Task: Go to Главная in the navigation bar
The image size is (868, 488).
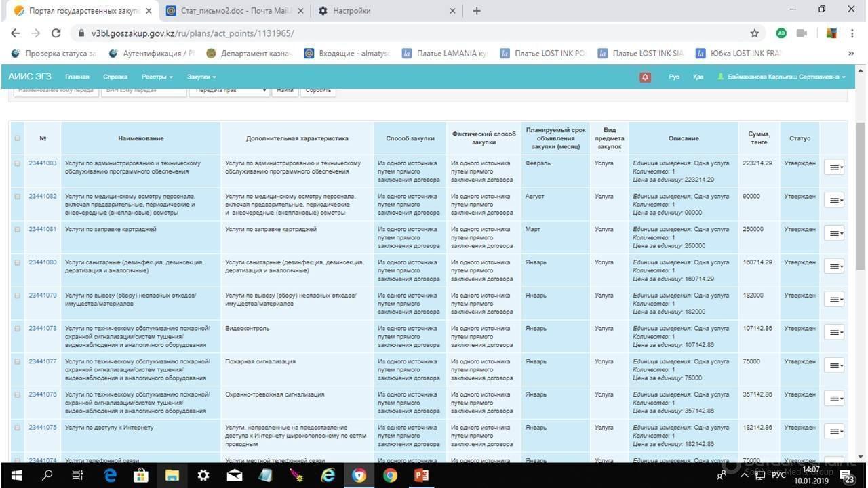Action: tap(77, 77)
